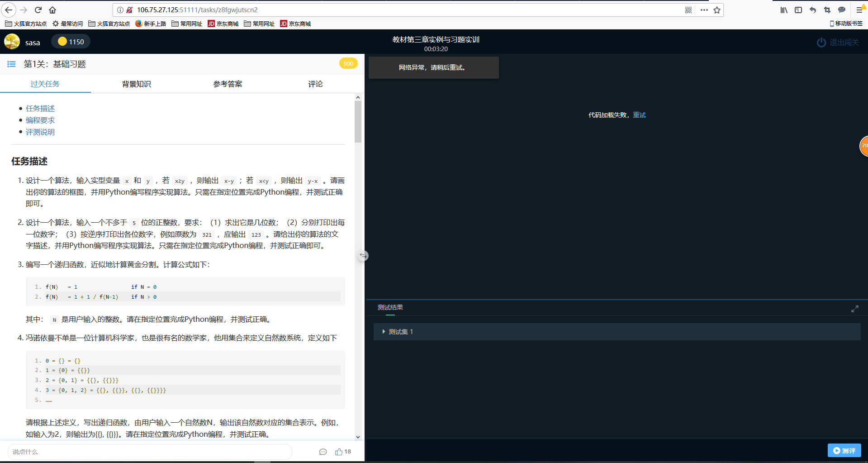Click the 网络异常 error notification
Image resolution: width=868 pixels, height=463 pixels.
[x=434, y=67]
